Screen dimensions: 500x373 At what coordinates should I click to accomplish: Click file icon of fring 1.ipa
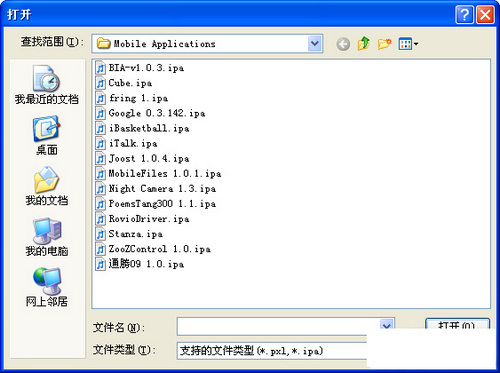coord(100,98)
